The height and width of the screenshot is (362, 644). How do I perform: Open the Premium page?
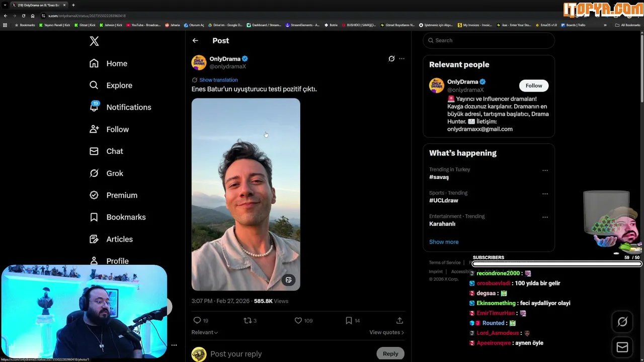(x=113, y=195)
